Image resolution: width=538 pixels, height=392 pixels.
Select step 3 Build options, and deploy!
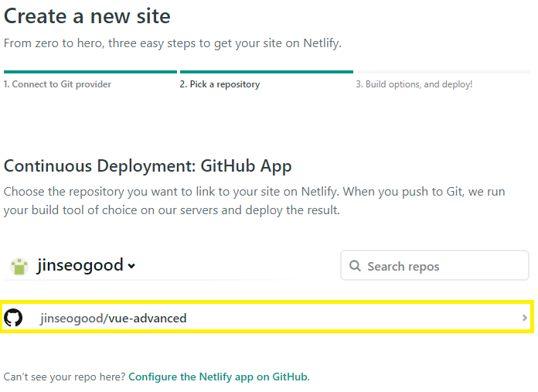click(414, 84)
